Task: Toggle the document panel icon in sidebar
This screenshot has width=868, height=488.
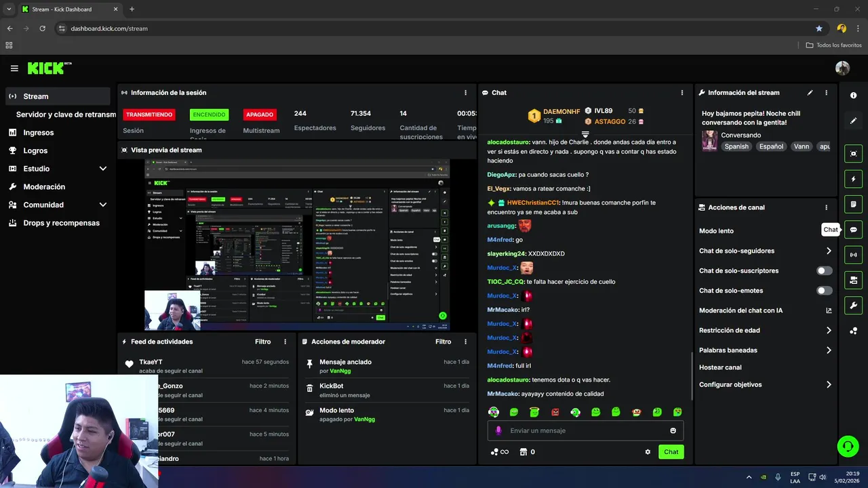Action: tap(853, 204)
